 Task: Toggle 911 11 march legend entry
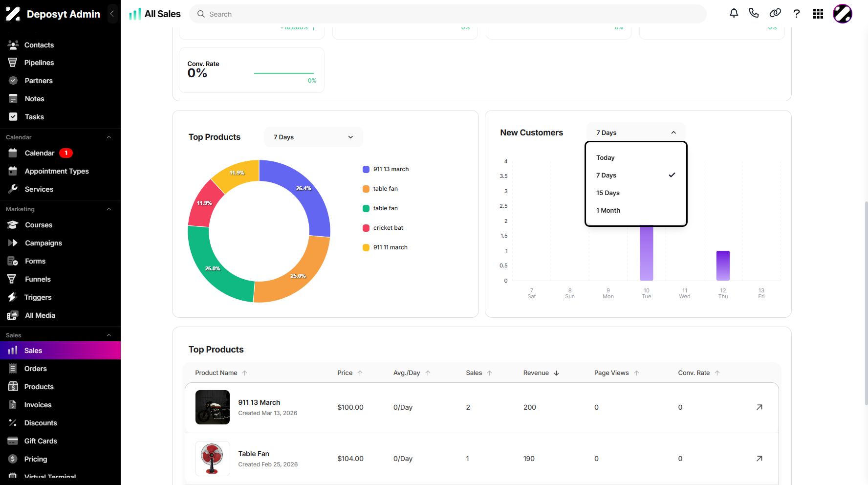point(385,247)
